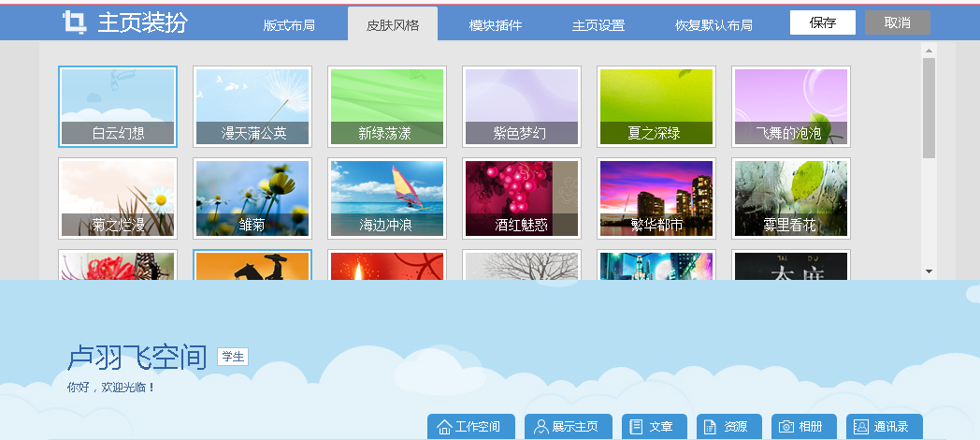980x440 pixels.
Task: Cancel with the 取消 button
Action: pos(898,22)
